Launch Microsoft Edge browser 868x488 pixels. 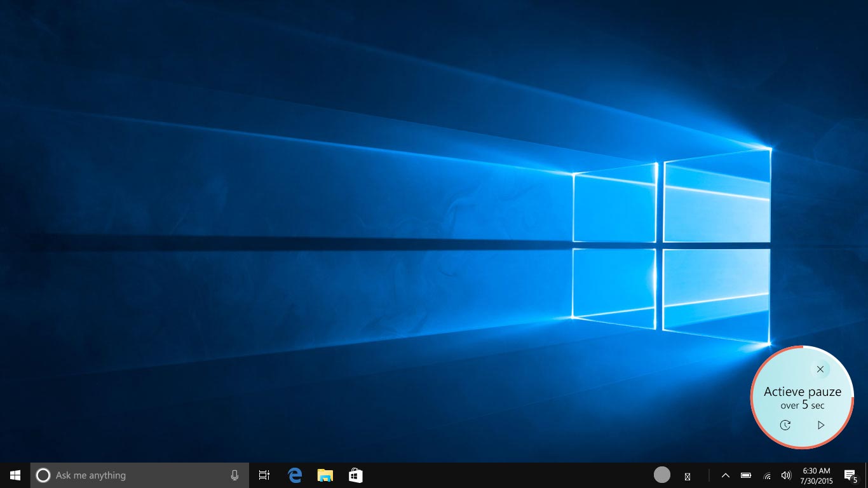coord(295,475)
